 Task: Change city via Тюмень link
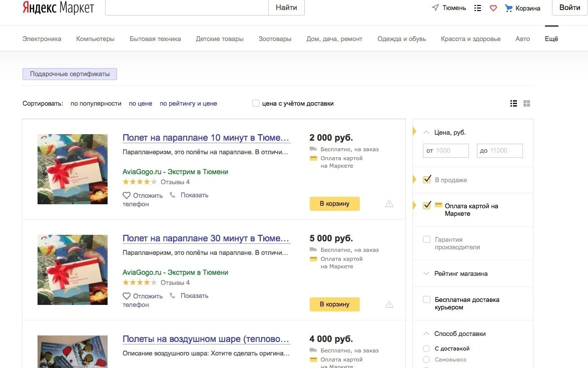[x=454, y=8]
